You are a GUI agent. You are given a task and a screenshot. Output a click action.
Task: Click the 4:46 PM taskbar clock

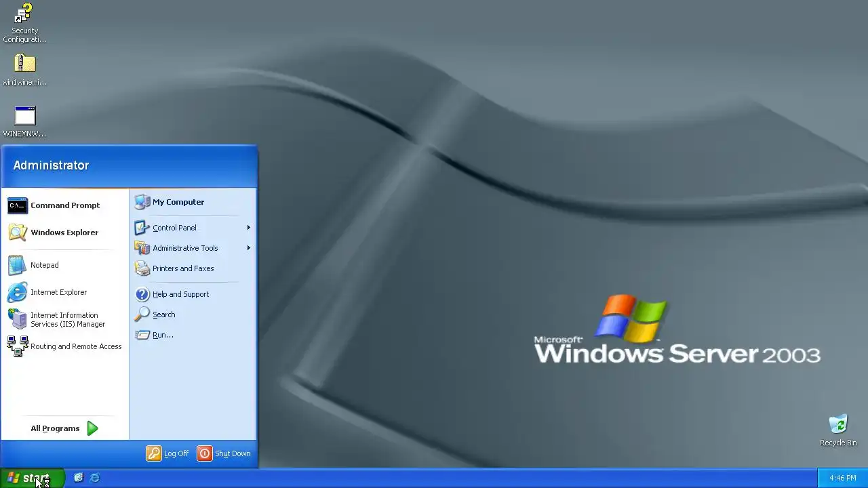843,478
